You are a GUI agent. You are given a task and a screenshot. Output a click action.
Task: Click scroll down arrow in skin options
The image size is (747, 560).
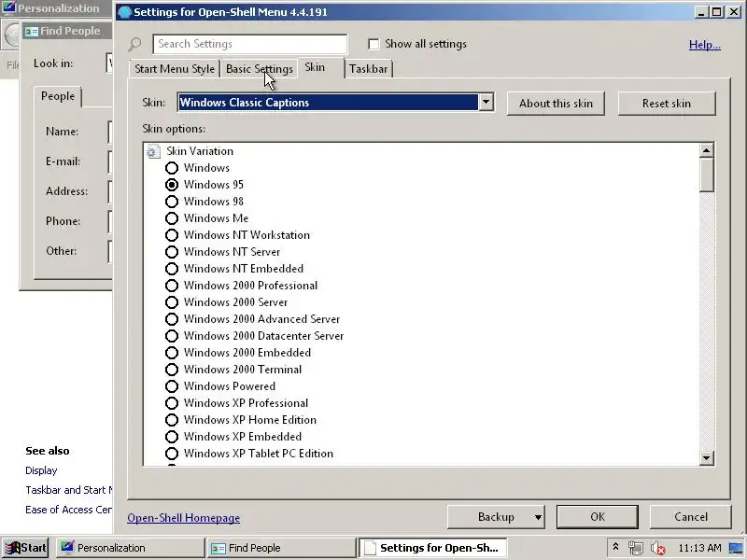[x=707, y=458]
